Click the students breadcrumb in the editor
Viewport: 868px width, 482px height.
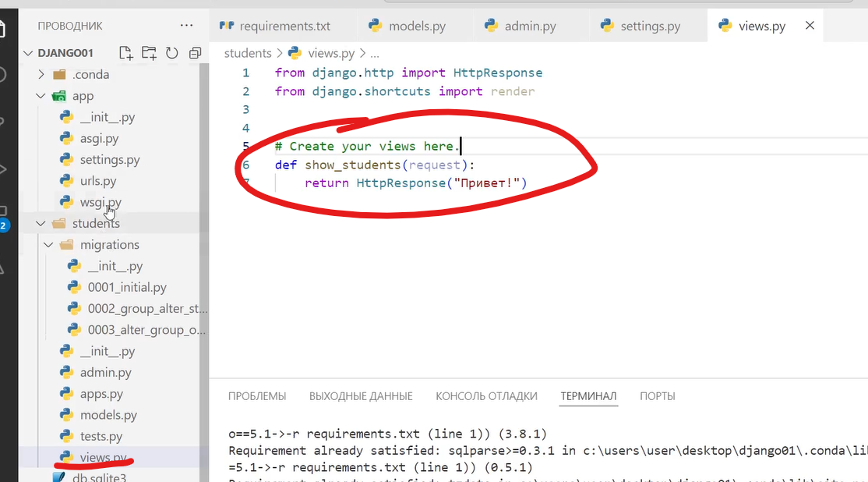[247, 53]
